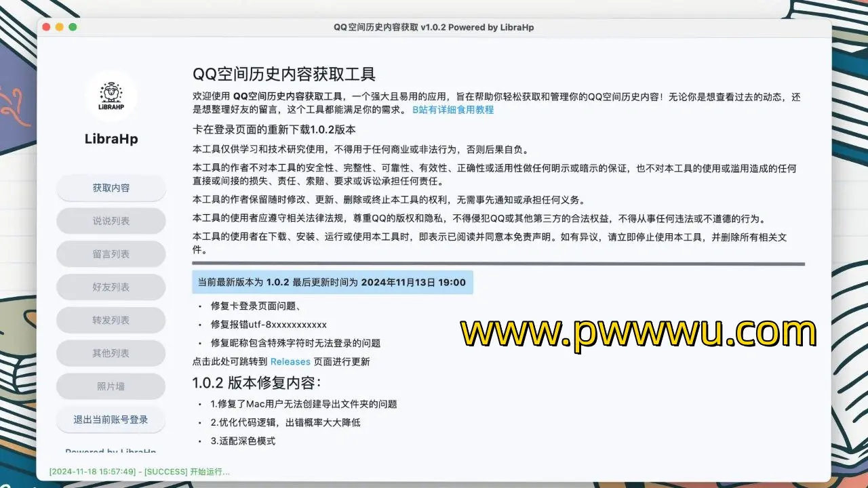Image resolution: width=868 pixels, height=488 pixels.
Task: Open the 照片墙 photo wall
Action: point(111,386)
